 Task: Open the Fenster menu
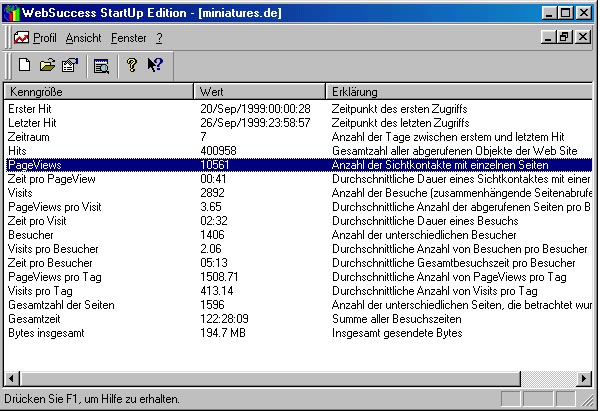(129, 38)
